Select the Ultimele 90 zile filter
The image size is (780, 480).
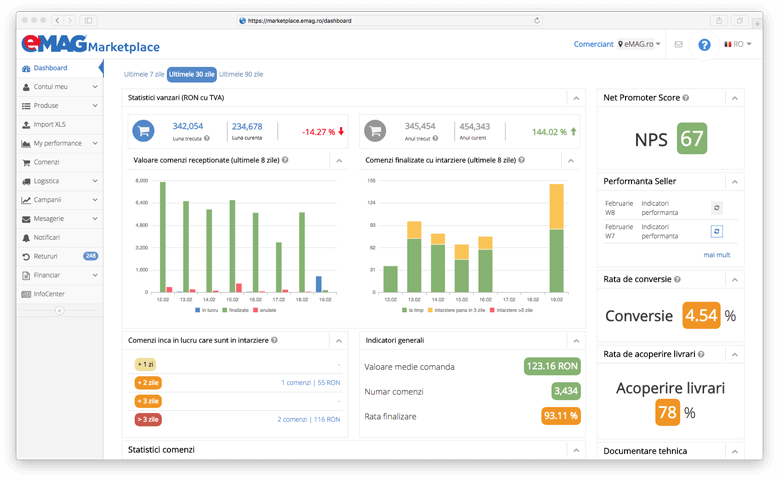coord(241,74)
